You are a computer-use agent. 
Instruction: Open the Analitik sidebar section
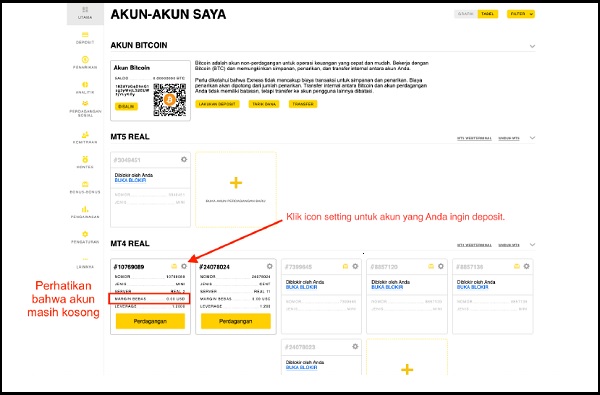(85, 88)
